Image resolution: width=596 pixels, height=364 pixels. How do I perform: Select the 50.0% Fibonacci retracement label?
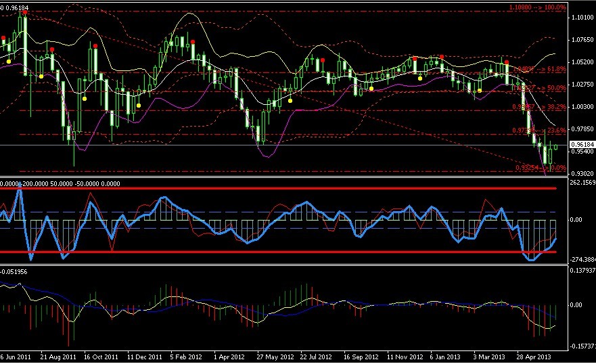pos(539,88)
